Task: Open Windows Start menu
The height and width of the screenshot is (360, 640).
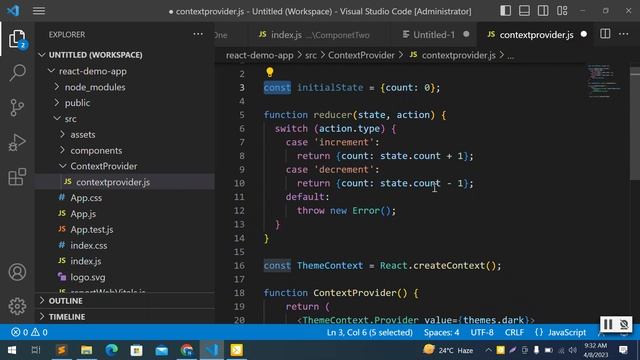Action: (12, 350)
